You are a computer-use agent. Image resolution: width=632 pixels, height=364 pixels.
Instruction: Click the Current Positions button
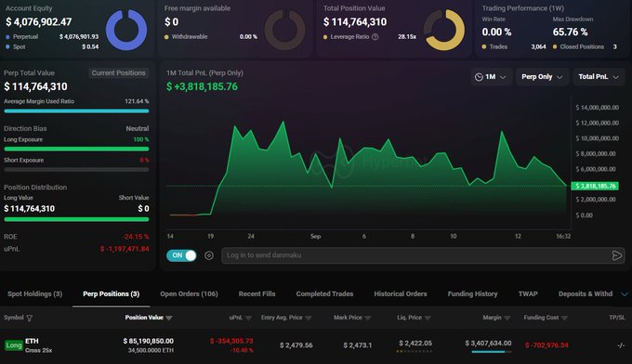point(119,72)
